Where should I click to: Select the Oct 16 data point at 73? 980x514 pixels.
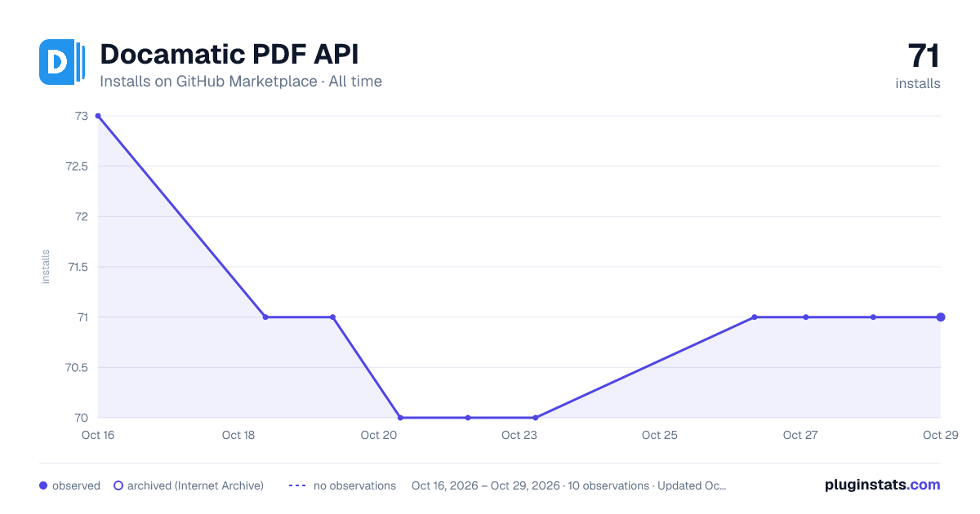click(x=98, y=116)
